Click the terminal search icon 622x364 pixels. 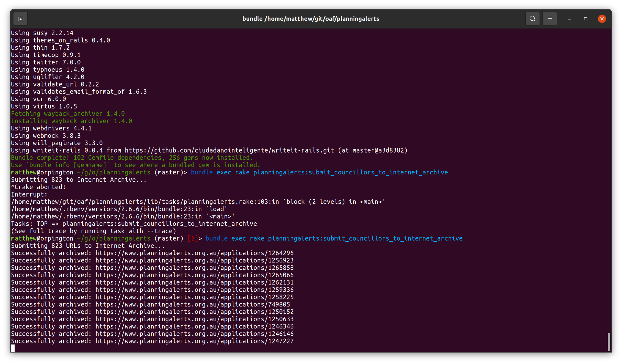coord(532,19)
